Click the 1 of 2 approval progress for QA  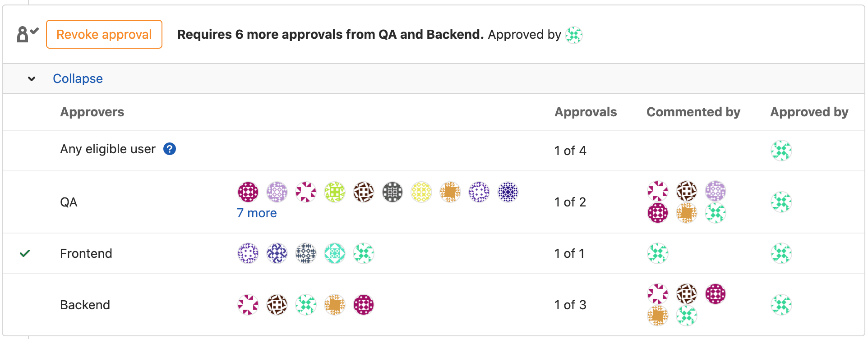pyautogui.click(x=570, y=202)
